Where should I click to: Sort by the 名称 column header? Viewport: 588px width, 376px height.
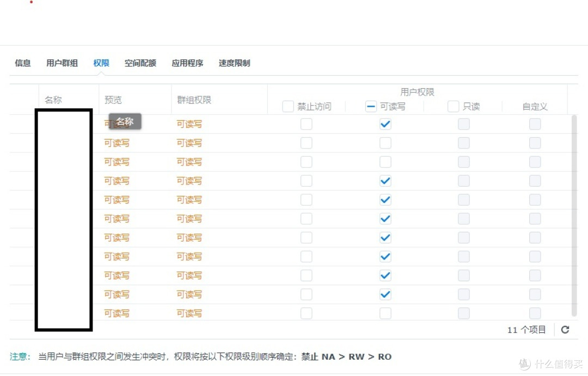[x=53, y=100]
